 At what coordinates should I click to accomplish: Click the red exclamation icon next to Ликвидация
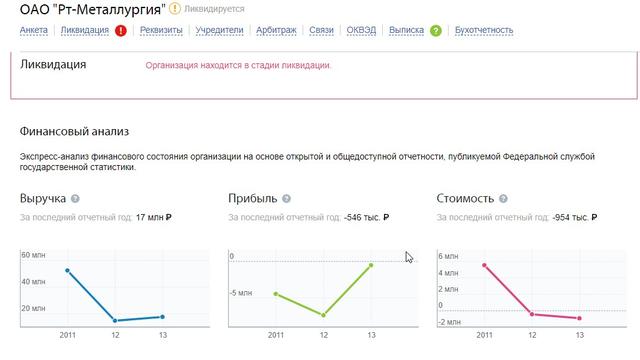(x=121, y=31)
